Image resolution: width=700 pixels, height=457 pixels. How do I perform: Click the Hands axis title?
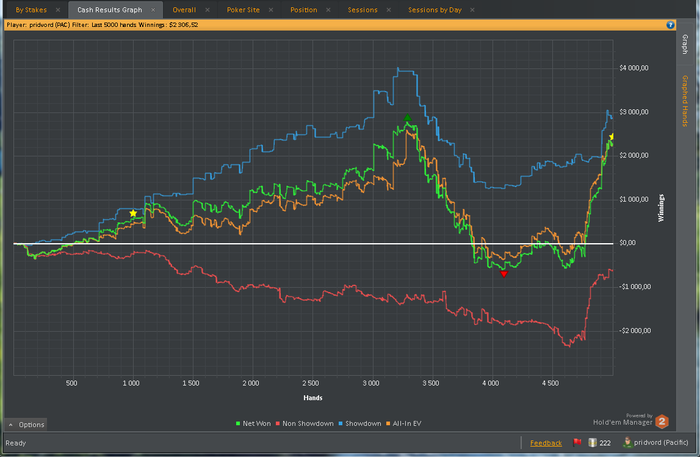click(312, 398)
